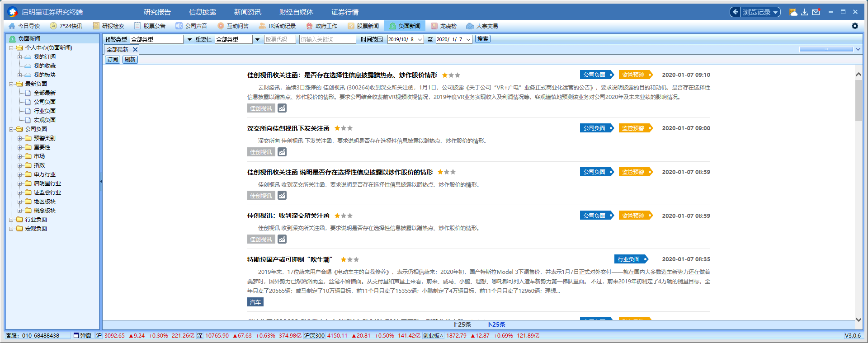The image size is (868, 343).
Task: Open 浏览记录 dropdown
Action: click(755, 12)
